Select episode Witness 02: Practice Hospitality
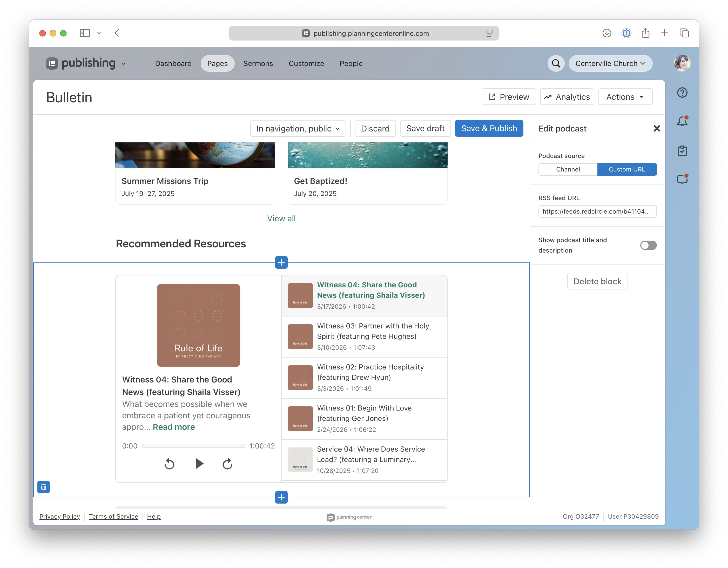728x568 pixels. point(364,378)
